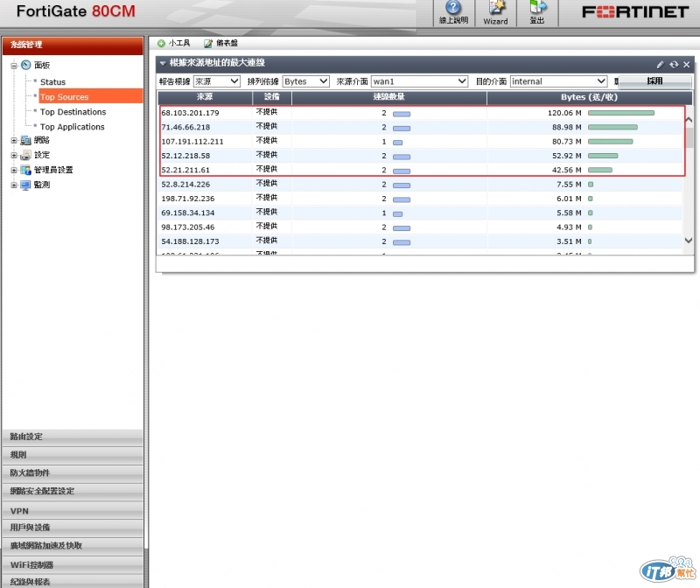
Task: Open the log and report menu section
Action: (73, 581)
